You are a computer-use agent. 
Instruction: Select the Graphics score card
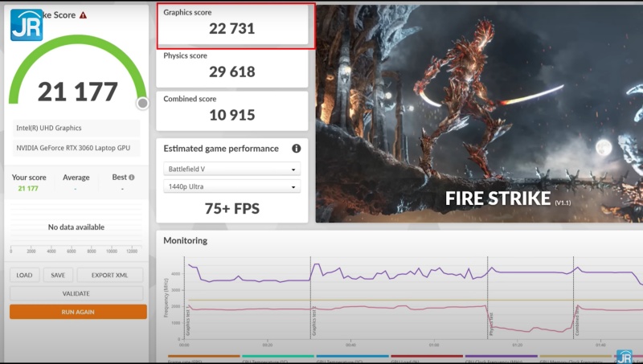click(x=231, y=24)
